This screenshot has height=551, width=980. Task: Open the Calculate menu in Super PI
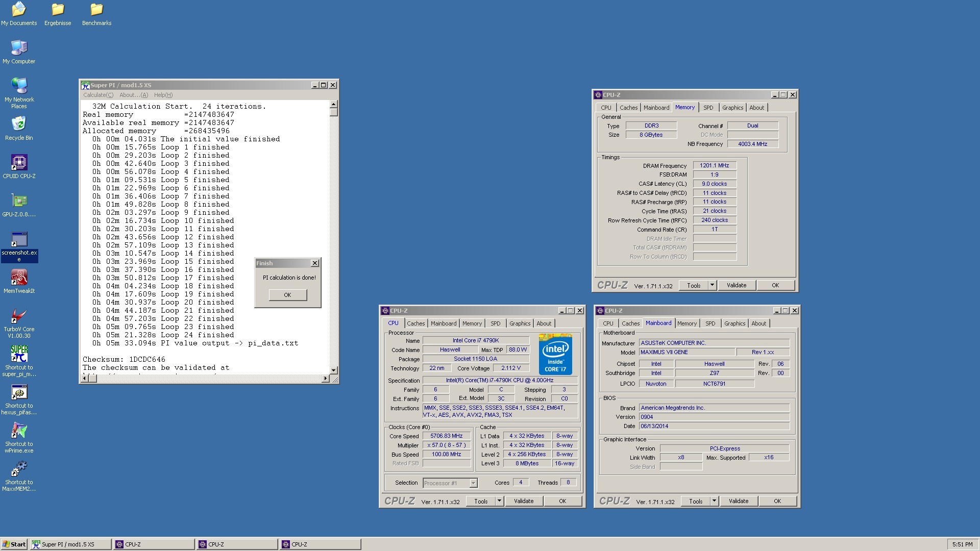[98, 95]
